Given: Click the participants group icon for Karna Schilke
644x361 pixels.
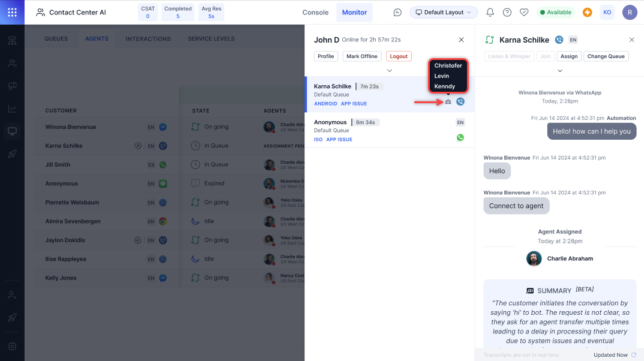Looking at the screenshot, I should (448, 102).
